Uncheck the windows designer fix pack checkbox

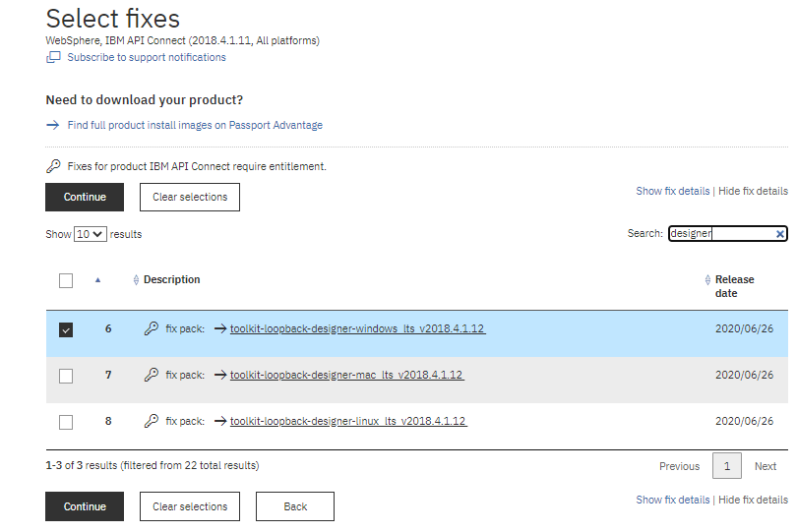coord(66,330)
